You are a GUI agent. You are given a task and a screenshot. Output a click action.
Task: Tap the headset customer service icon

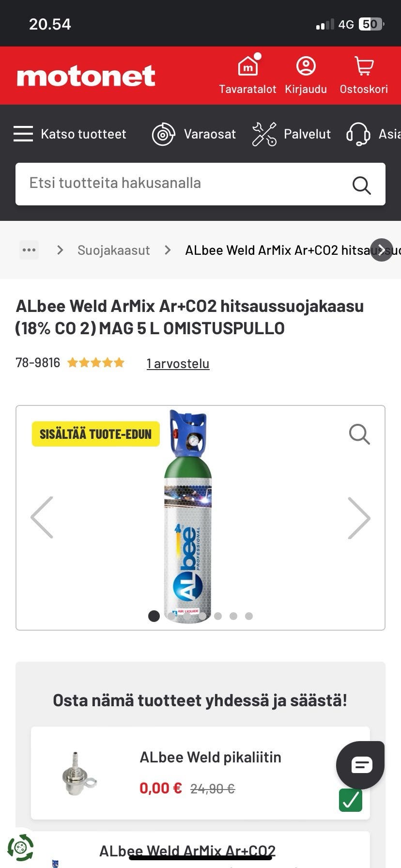(x=358, y=134)
